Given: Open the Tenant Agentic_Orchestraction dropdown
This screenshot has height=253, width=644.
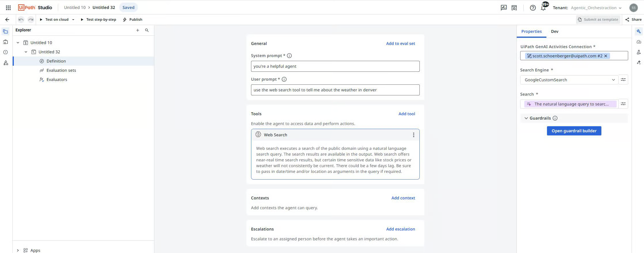Looking at the screenshot, I should tap(596, 8).
